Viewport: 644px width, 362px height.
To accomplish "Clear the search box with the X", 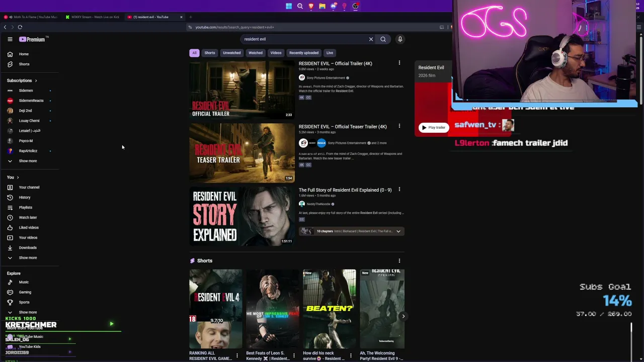I will coord(371,39).
